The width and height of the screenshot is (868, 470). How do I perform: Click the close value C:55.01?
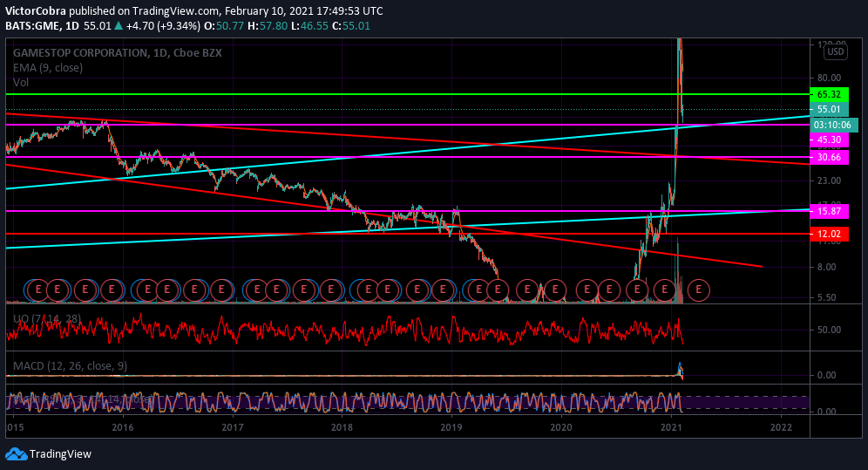(351, 26)
